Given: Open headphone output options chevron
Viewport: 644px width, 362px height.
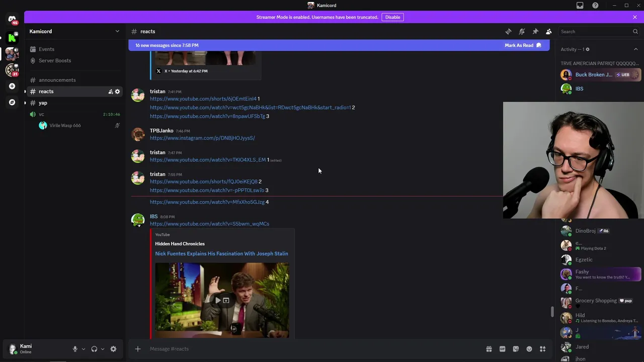Looking at the screenshot, I should click(x=102, y=349).
